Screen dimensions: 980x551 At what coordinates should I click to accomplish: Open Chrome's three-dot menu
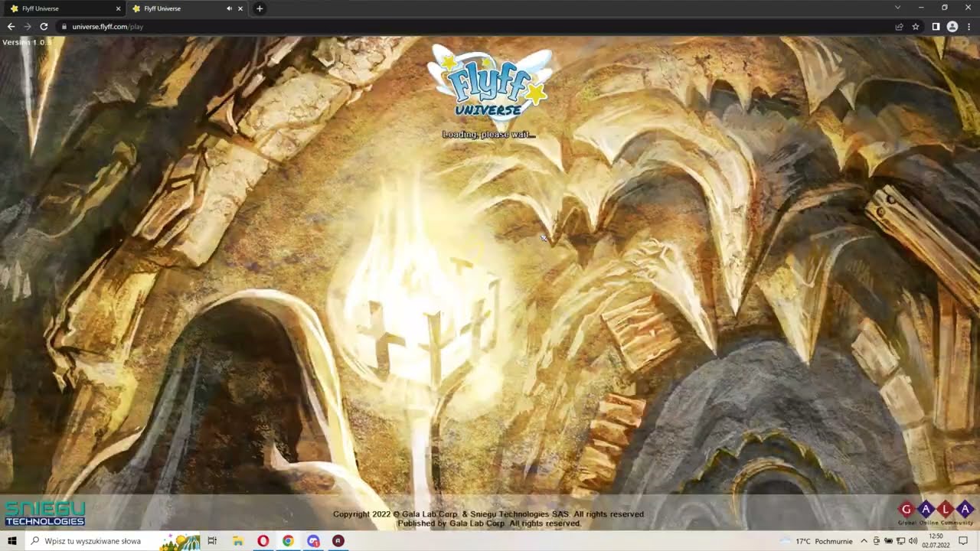[x=969, y=26]
